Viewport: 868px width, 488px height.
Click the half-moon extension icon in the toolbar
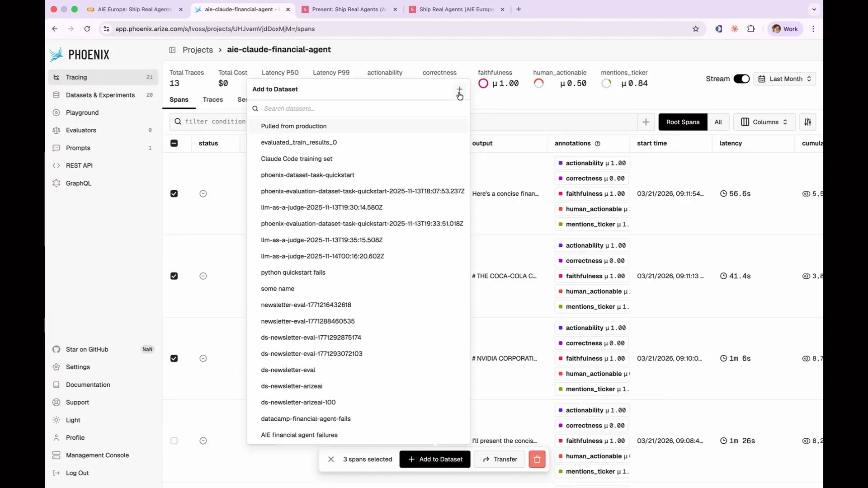click(718, 29)
